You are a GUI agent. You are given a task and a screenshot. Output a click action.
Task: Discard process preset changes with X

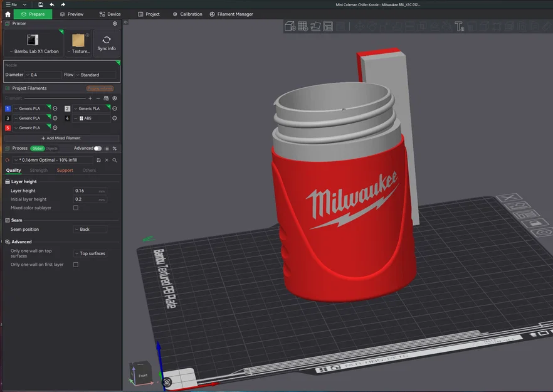[107, 160]
